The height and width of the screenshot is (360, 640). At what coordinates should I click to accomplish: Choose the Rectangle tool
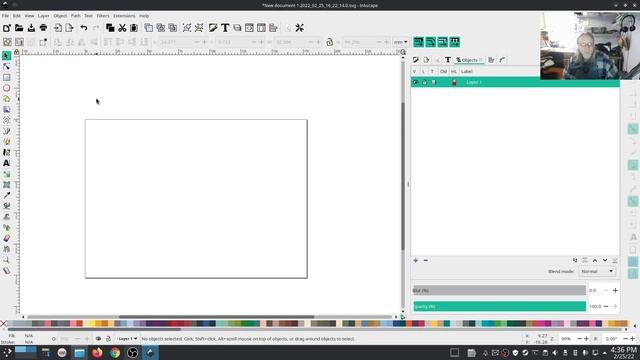[x=7, y=77]
